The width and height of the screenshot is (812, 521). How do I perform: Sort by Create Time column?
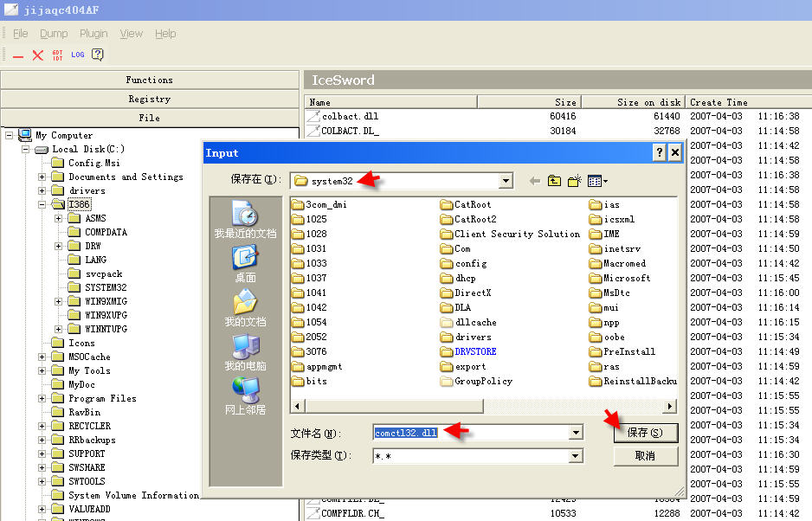point(748,102)
